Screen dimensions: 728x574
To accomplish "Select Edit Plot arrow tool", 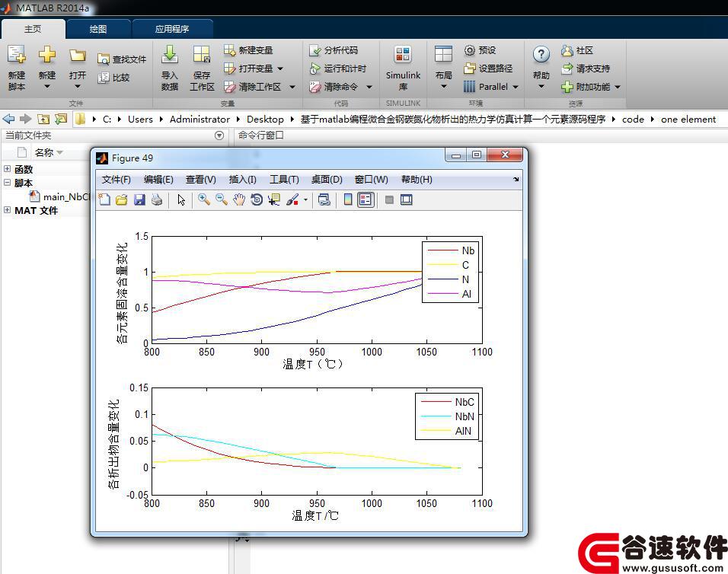I will point(181,200).
